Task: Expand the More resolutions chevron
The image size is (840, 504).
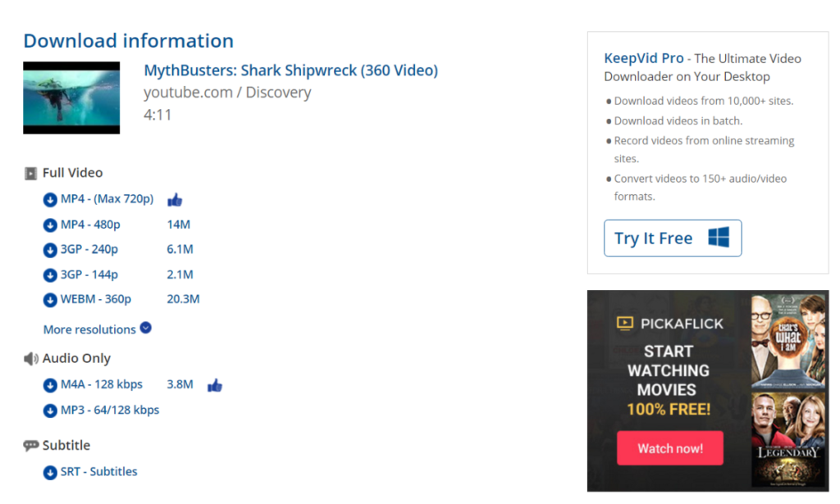Action: pos(145,328)
